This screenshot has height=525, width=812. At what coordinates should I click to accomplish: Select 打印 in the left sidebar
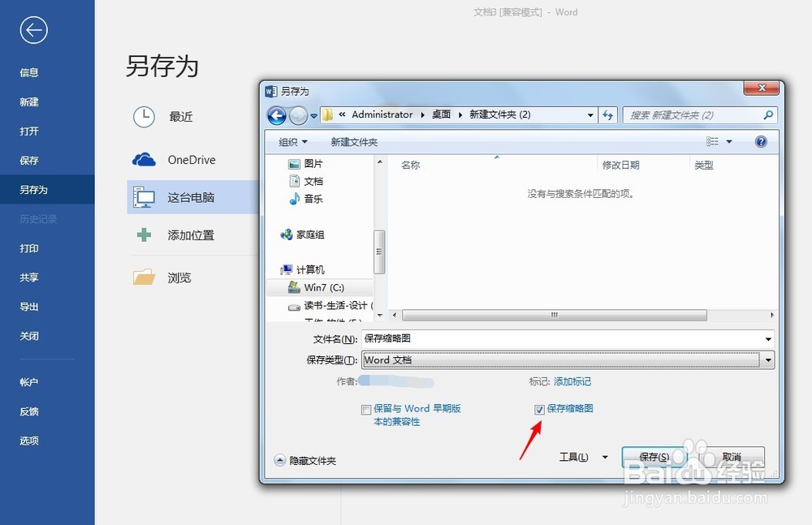click(x=28, y=247)
